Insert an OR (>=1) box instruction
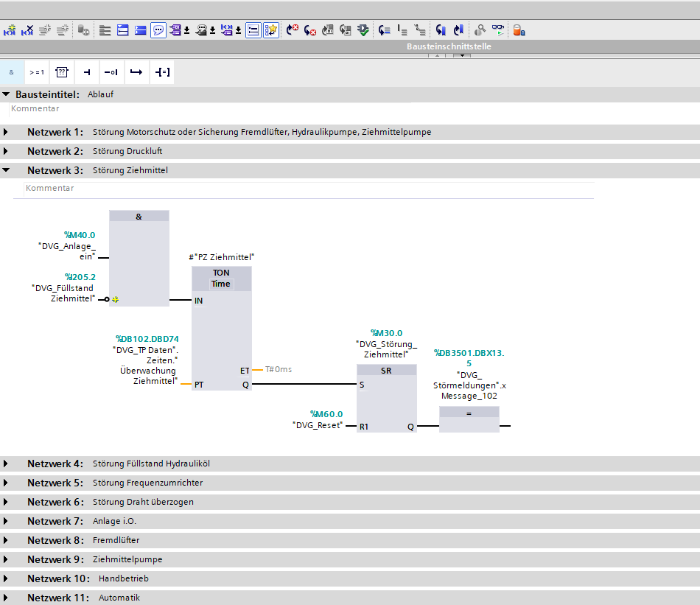 pyautogui.click(x=37, y=72)
